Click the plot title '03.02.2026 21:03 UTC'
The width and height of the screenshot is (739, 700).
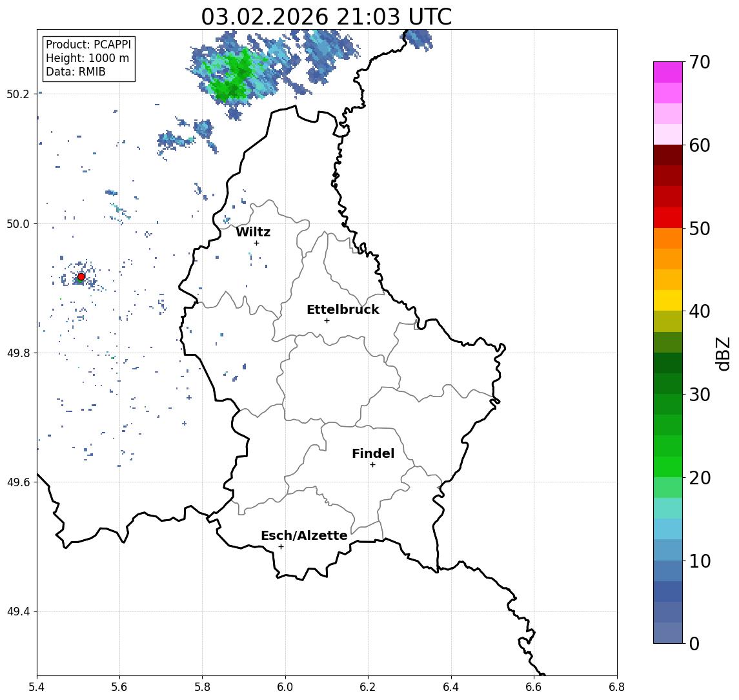coord(326,17)
